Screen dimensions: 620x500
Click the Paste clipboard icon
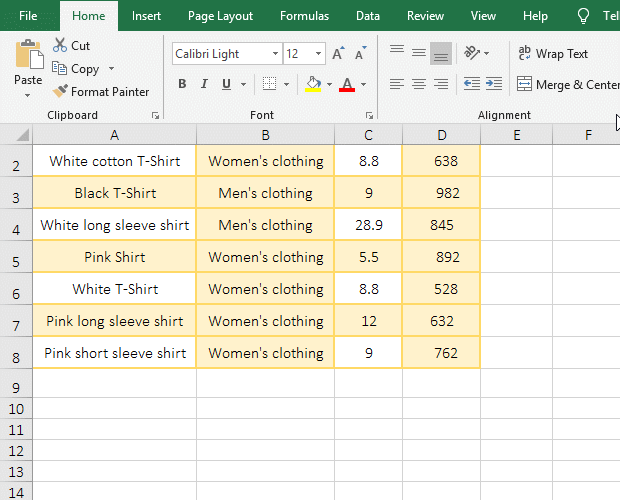[x=28, y=55]
